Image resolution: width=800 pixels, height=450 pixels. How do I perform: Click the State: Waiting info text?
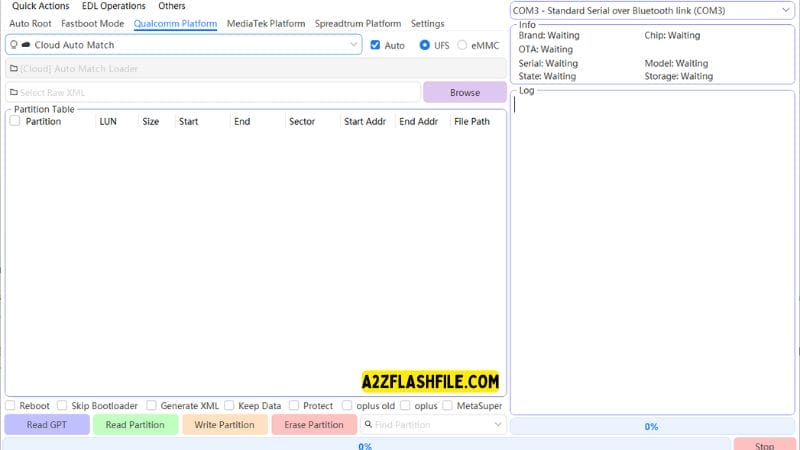pos(547,76)
